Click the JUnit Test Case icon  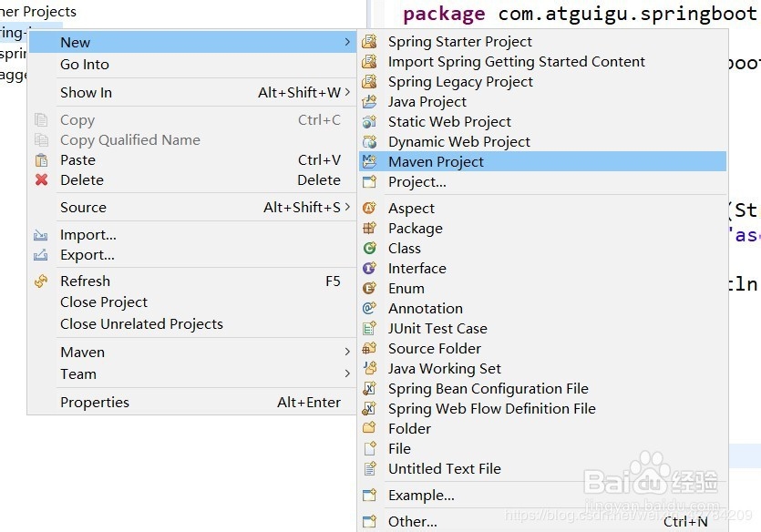pyautogui.click(x=369, y=329)
